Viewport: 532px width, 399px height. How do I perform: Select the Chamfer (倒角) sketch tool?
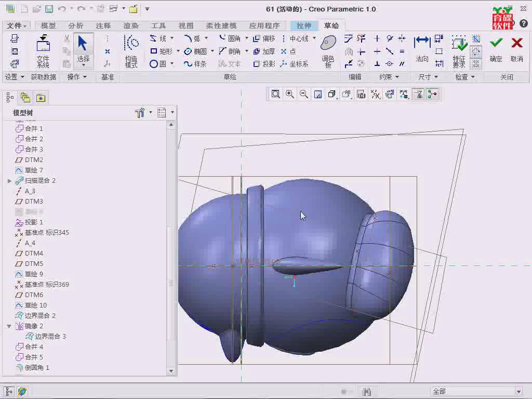[230, 51]
